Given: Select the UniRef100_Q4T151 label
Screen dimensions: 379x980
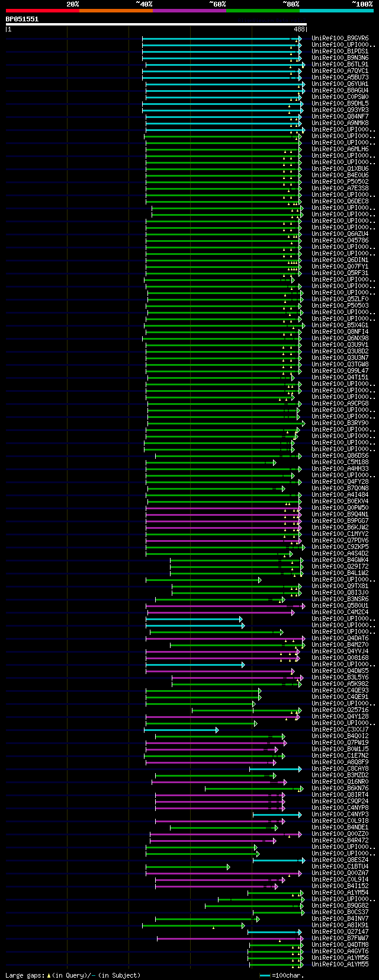Looking at the screenshot, I should click(x=340, y=377).
